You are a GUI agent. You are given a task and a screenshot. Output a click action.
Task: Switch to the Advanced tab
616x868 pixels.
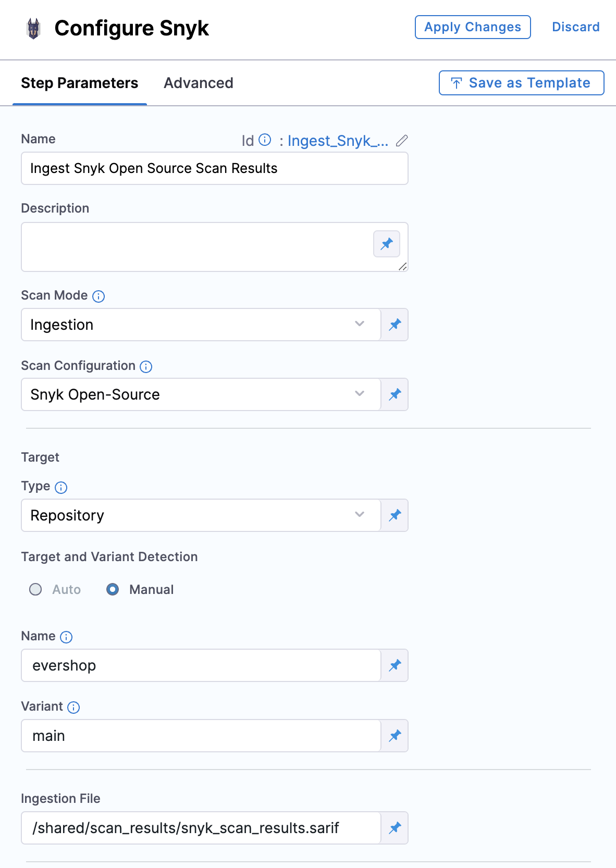[x=199, y=83]
